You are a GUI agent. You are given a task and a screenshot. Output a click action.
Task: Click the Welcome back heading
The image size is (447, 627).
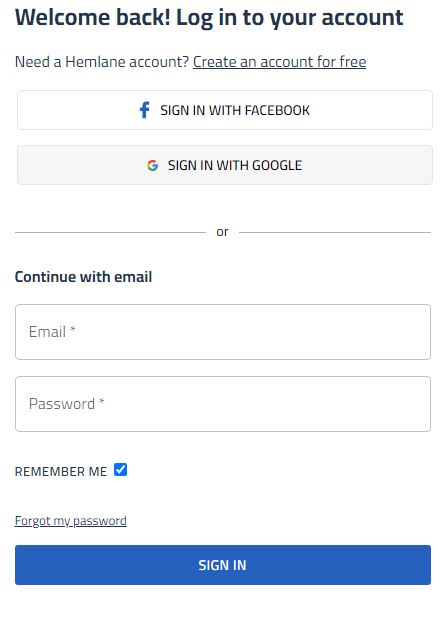point(209,18)
